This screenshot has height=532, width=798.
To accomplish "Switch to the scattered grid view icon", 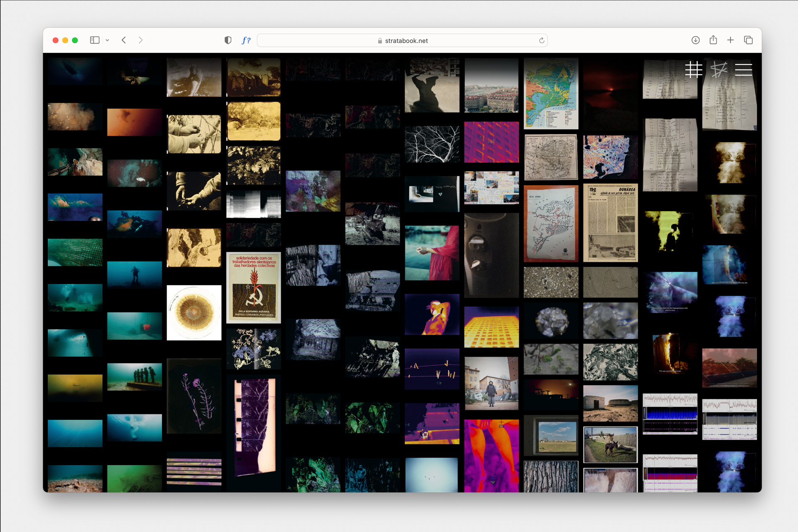I will click(x=719, y=69).
